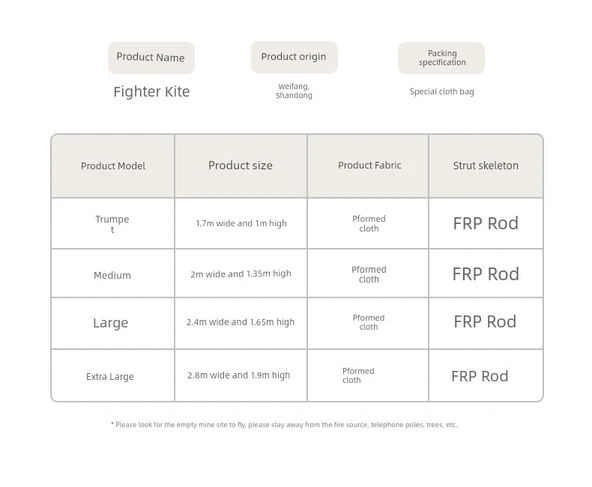Click the Product Fabric column header
This screenshot has width=592, height=487.
(368, 166)
